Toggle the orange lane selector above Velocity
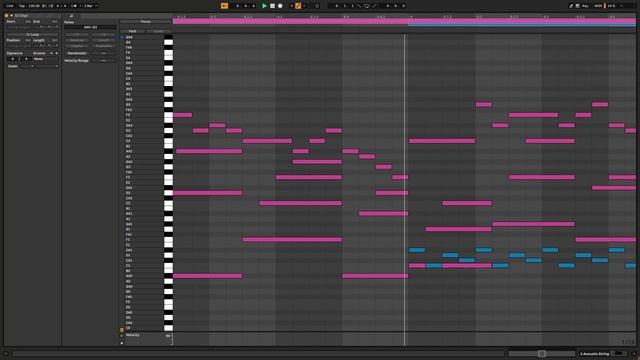The height and width of the screenshot is (360, 640). [x=122, y=329]
